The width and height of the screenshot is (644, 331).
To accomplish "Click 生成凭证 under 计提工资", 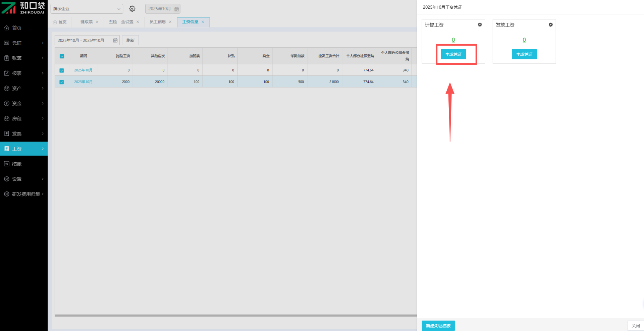I will coord(453,54).
